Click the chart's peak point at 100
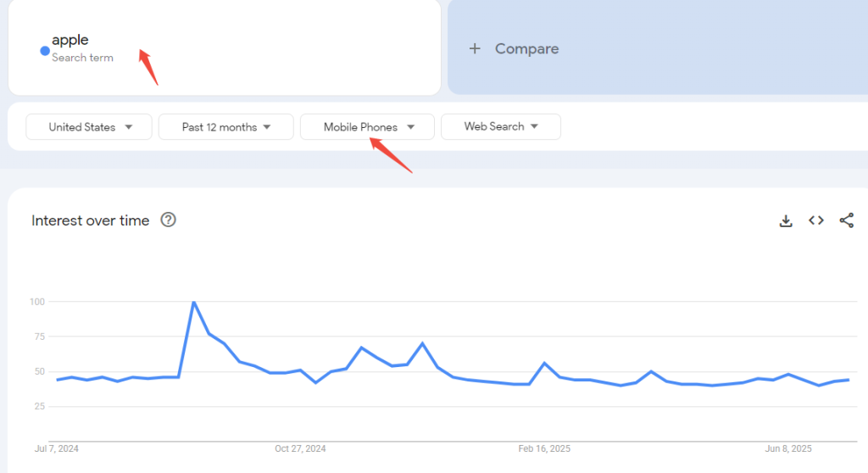Screen dimensions: 868x473 194,302
